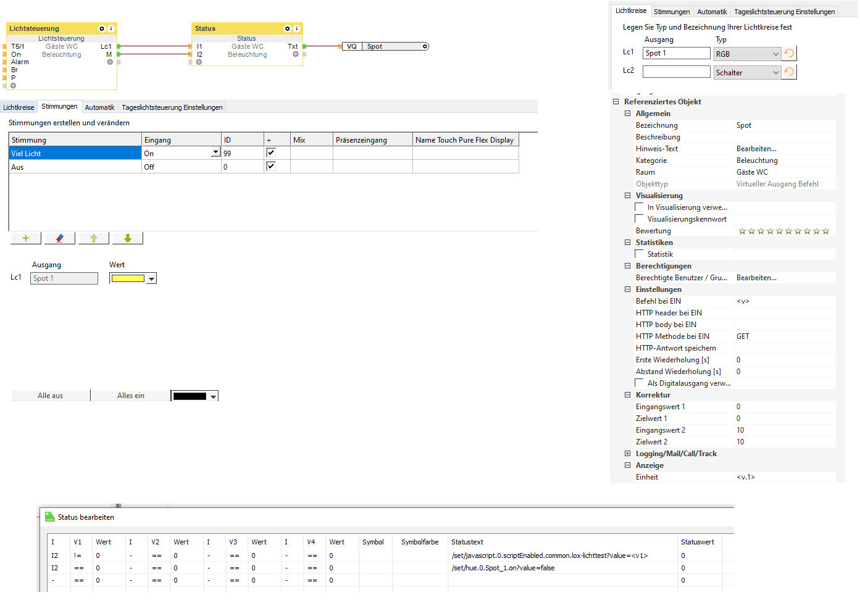Reset Lc1 type with orange arrow icon
The image size is (860, 616).
pos(789,54)
